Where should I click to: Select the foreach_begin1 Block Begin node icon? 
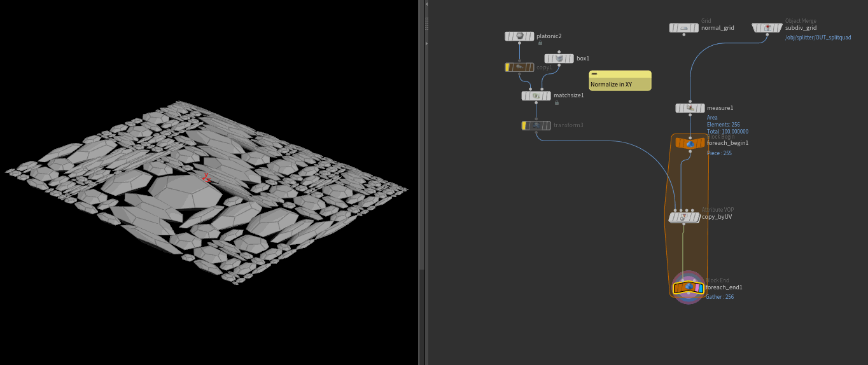click(x=690, y=143)
